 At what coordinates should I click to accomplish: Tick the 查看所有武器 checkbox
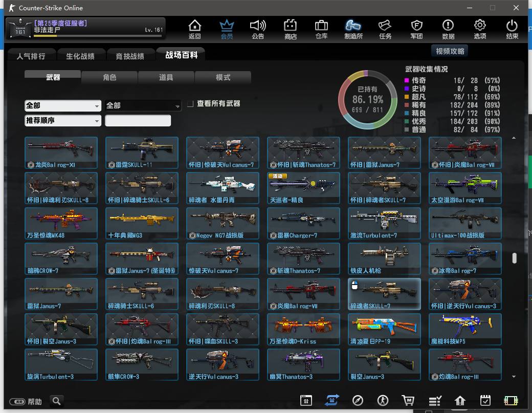pos(190,103)
